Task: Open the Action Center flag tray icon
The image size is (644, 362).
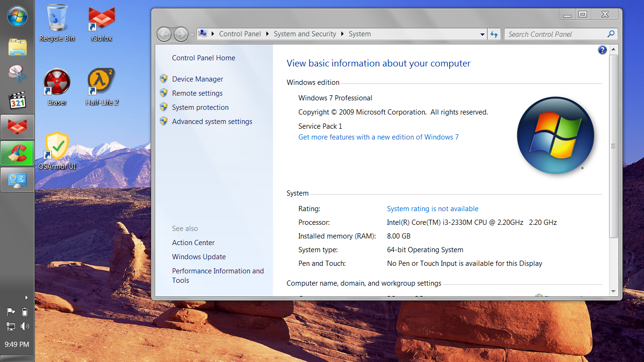Action: click(x=11, y=312)
